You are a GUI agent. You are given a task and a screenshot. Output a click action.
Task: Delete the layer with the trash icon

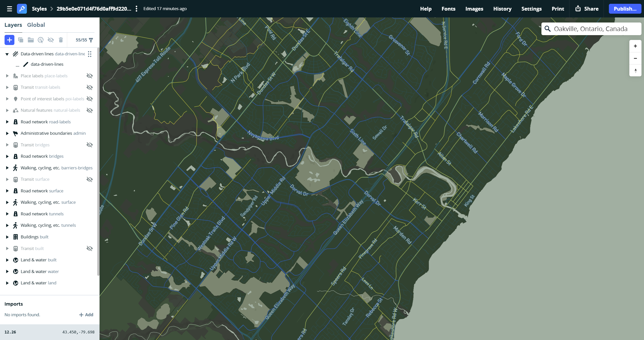(61, 40)
